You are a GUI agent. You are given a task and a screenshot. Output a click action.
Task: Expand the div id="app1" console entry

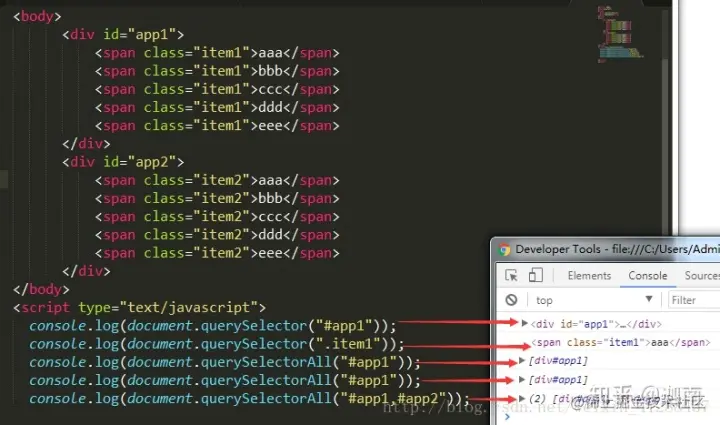524,323
